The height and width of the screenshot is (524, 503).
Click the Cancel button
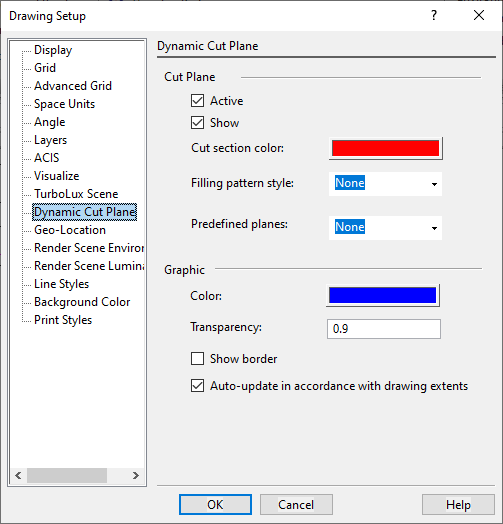point(296,505)
